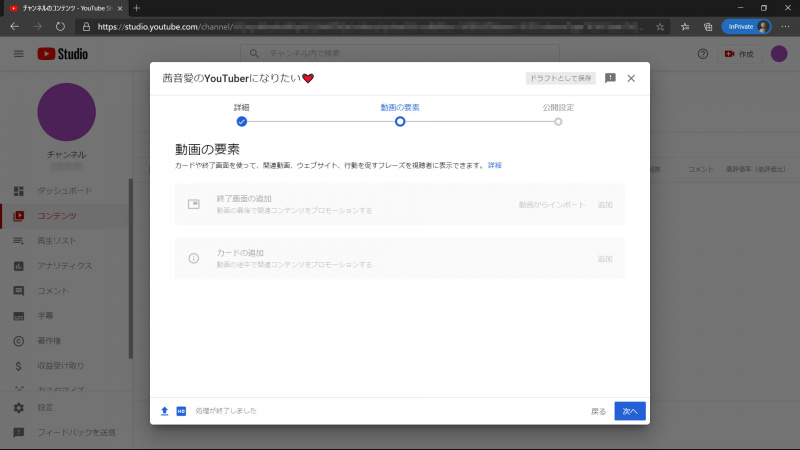The height and width of the screenshot is (450, 800).
Task: Click the send feedback icon in the sidebar
Action: [x=18, y=433]
